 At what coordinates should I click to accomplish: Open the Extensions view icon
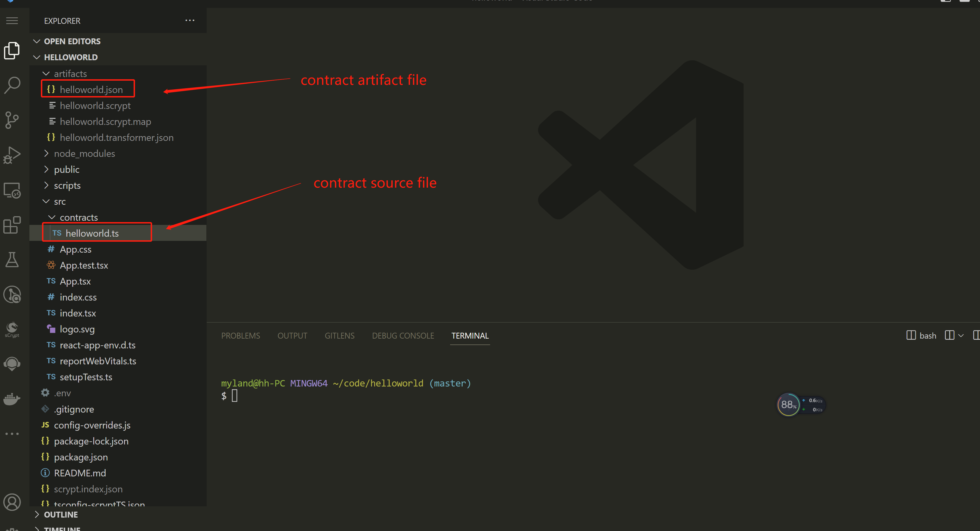click(x=12, y=225)
